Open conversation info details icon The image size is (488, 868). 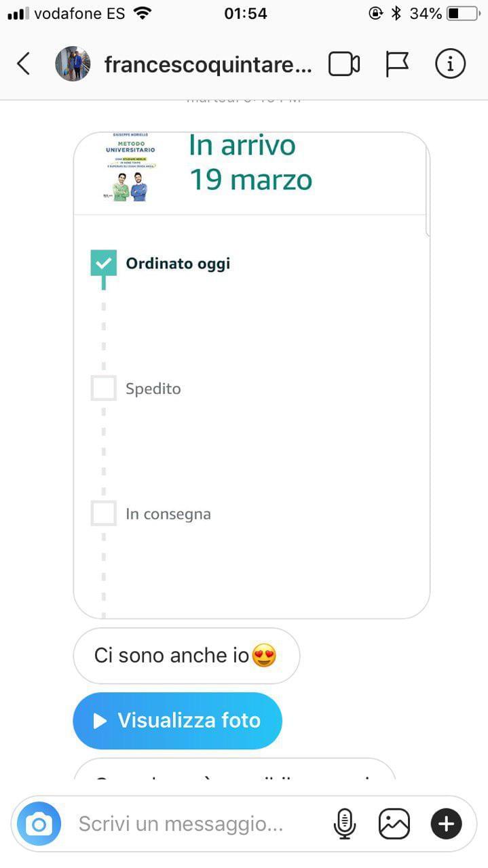coord(449,64)
